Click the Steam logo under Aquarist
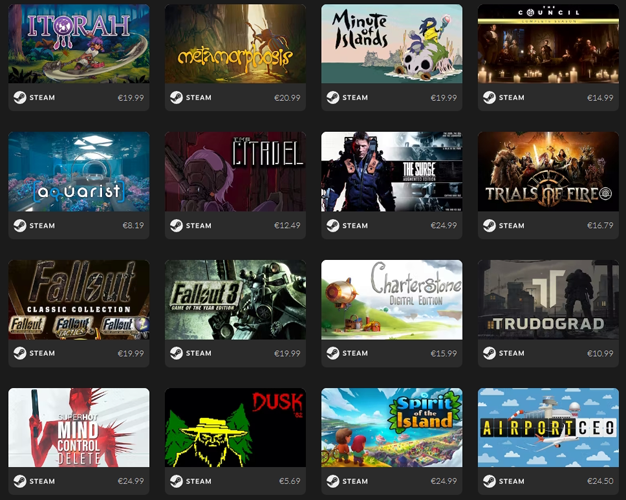 click(x=20, y=226)
